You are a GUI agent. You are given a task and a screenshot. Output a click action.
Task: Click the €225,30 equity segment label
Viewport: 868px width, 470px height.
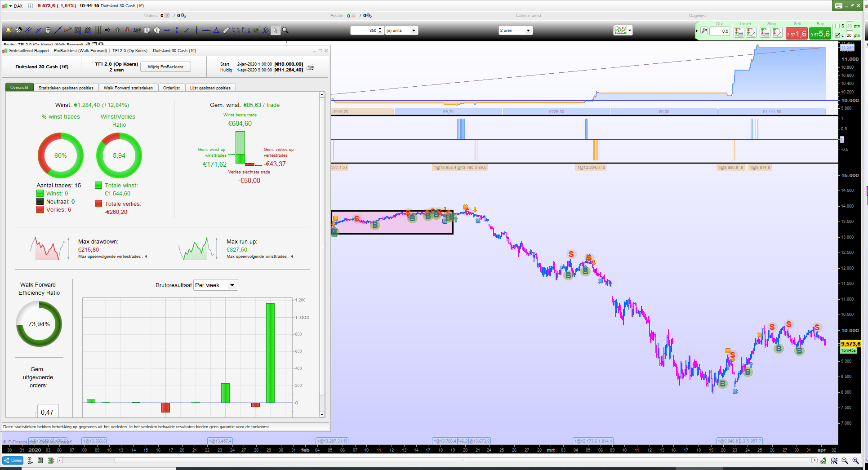[x=556, y=111]
